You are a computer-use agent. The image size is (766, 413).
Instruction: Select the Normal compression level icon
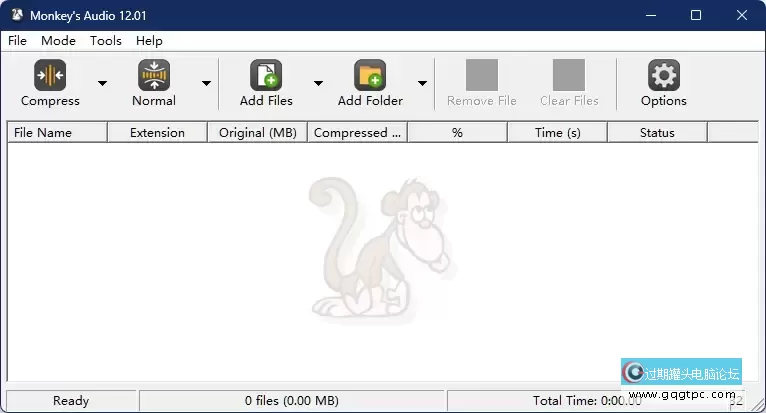154,76
